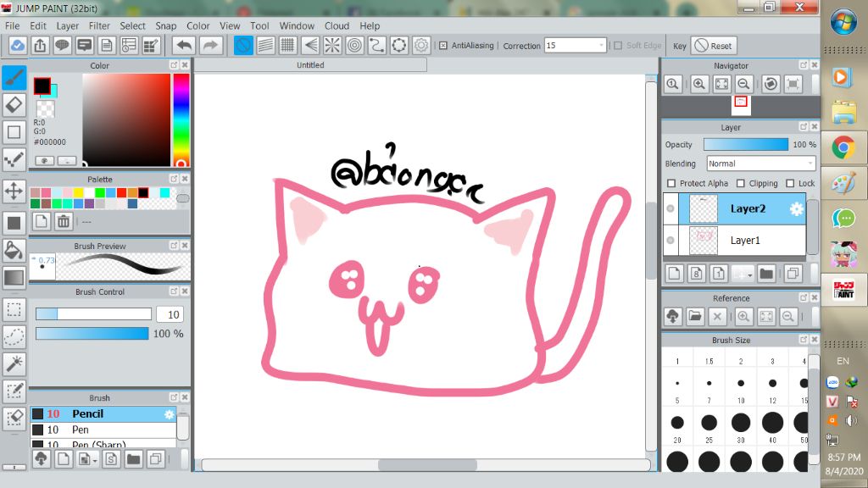Toggle visibility of Layer1

point(670,240)
